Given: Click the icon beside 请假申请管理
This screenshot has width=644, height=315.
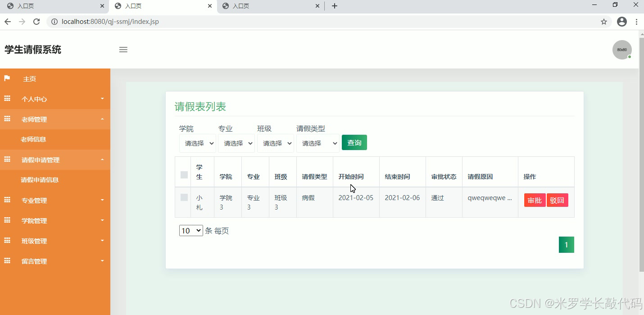Looking at the screenshot, I should pyautogui.click(x=7, y=160).
